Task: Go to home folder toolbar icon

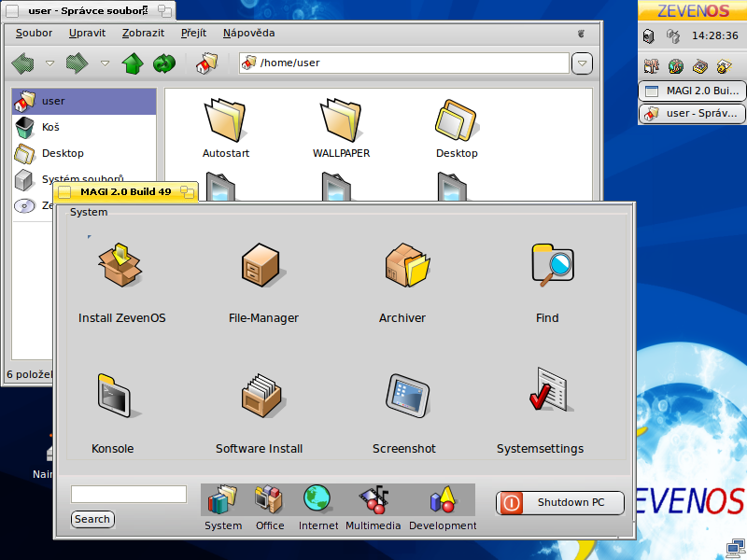Action: (206, 63)
